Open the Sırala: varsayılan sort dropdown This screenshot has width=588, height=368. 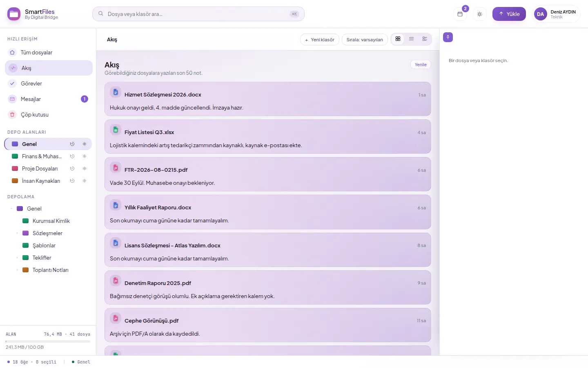(x=365, y=40)
